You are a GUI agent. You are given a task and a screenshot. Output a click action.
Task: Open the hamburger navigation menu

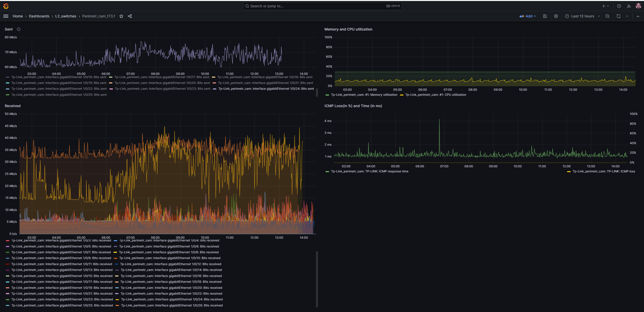pos(6,16)
